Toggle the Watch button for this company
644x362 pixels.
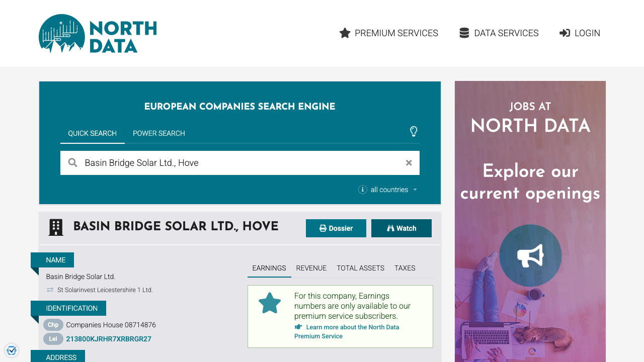(x=401, y=228)
